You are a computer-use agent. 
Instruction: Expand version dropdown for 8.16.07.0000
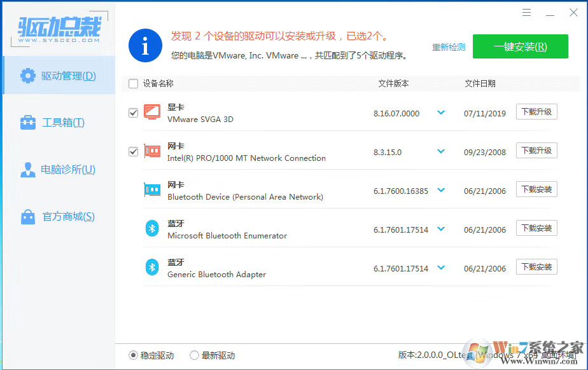click(x=441, y=112)
